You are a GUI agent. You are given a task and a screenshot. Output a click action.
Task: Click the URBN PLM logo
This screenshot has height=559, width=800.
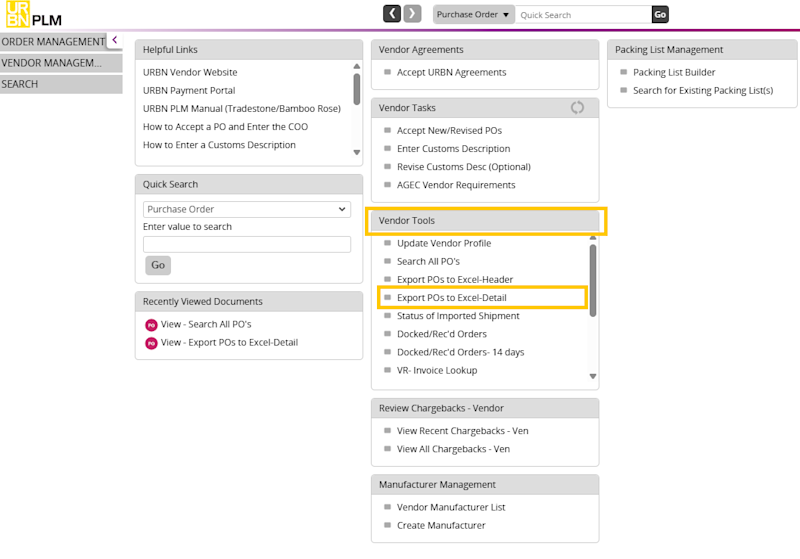(x=34, y=14)
